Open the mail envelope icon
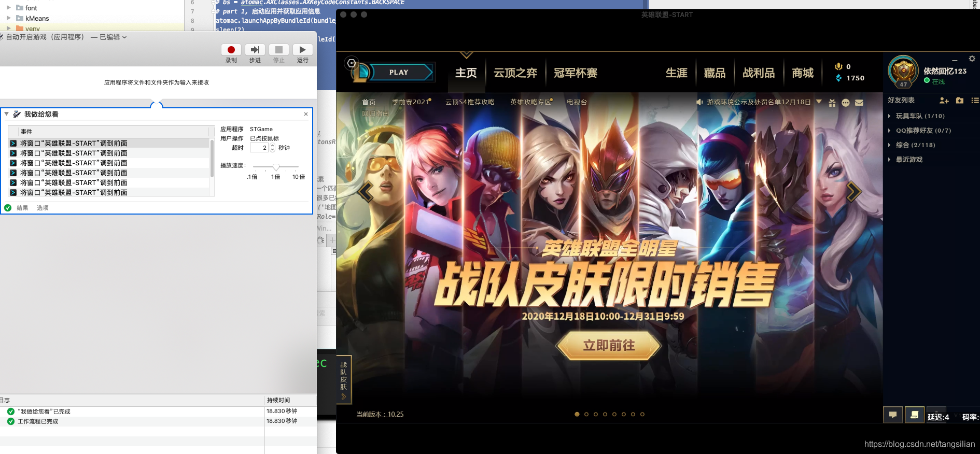Screen dimensions: 980x454 coord(859,103)
